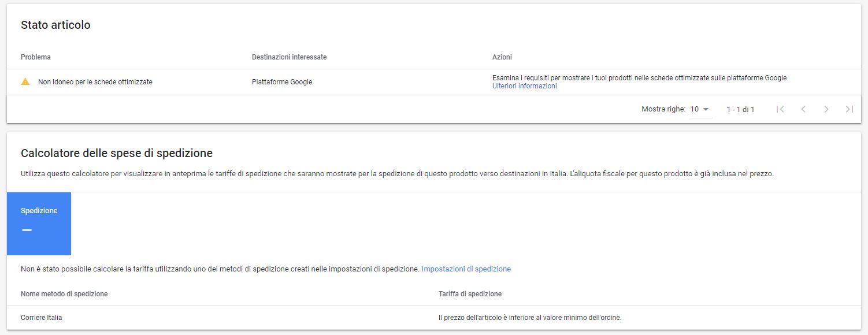This screenshot has width=868, height=335.
Task: Click the Azioni column header
Action: pos(502,57)
